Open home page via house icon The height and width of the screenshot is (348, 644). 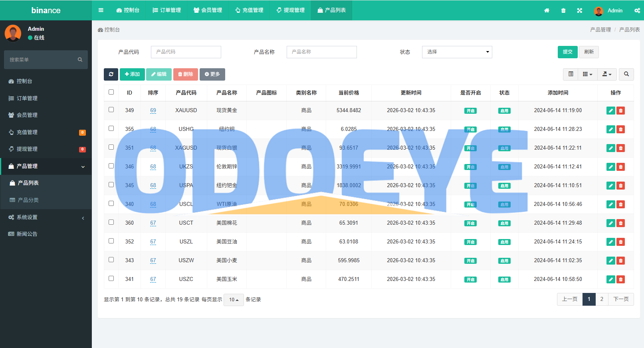(547, 10)
